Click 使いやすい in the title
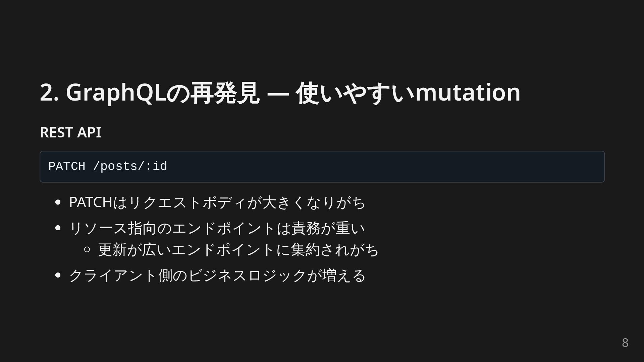Image resolution: width=644 pixels, height=362 pixels. click(356, 93)
